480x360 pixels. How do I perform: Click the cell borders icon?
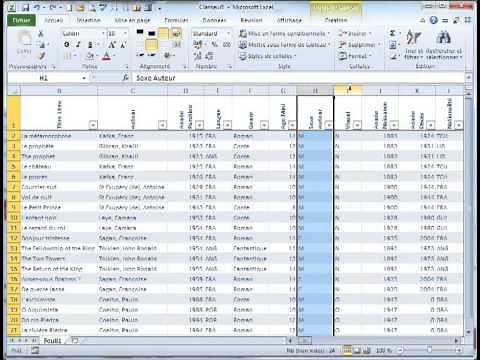[x=68, y=56]
